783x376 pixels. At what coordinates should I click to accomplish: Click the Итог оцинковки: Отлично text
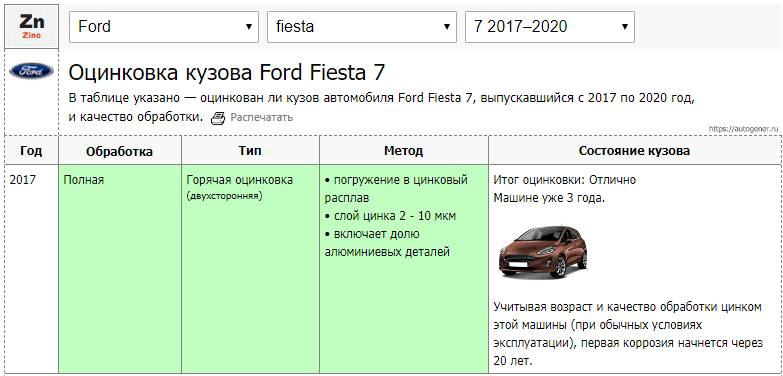pos(565,180)
